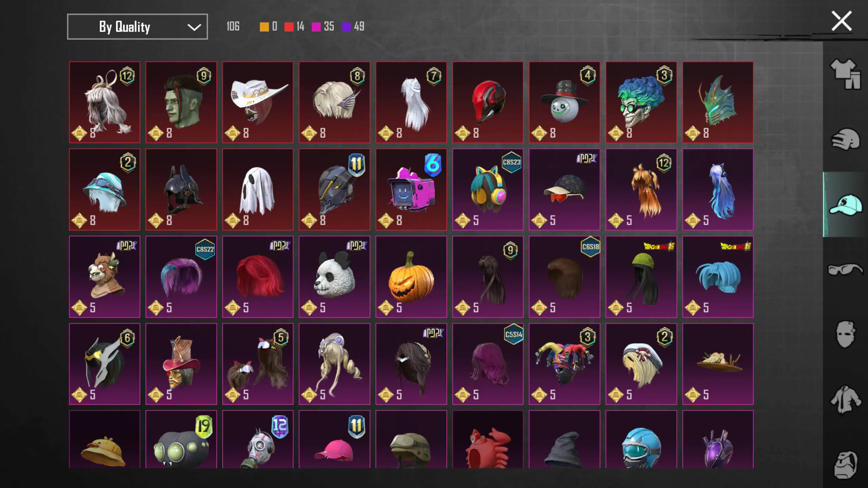Select the jacket category icon
The width and height of the screenshot is (868, 488).
click(x=845, y=400)
